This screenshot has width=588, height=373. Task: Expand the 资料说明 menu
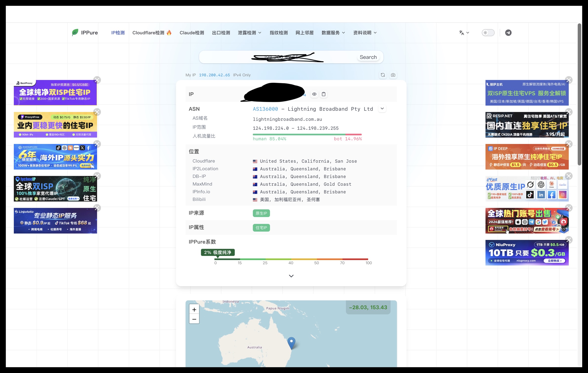tap(365, 33)
